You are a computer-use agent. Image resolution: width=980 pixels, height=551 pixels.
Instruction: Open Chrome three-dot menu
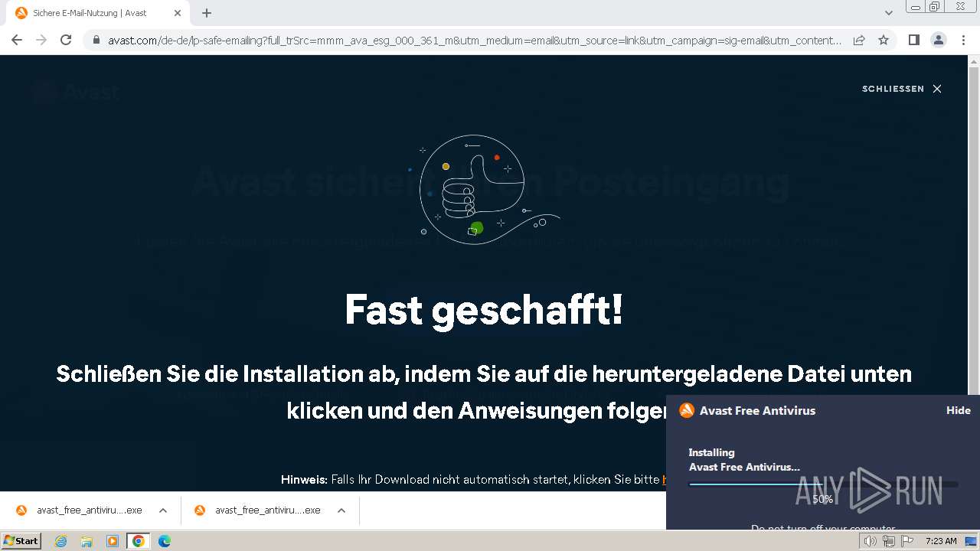pos(963,40)
